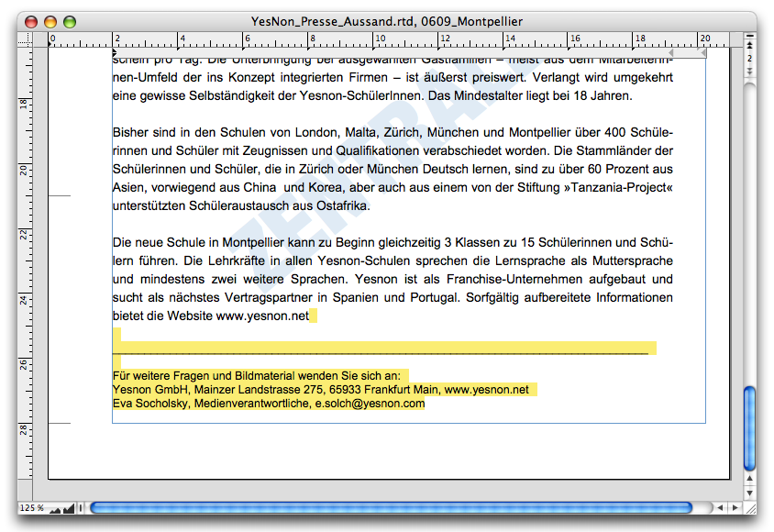Go to previous page with double-up arrow
Viewport: 774px width, 532px height.
pos(750,44)
